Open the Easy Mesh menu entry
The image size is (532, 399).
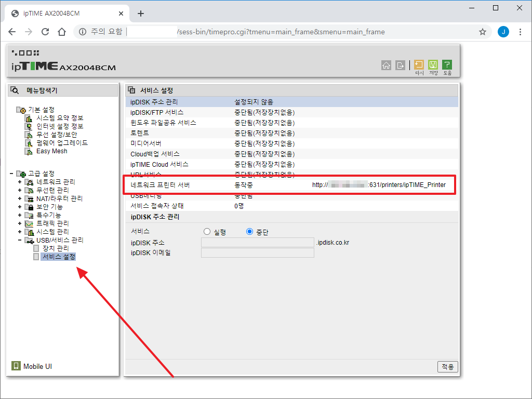click(52, 151)
